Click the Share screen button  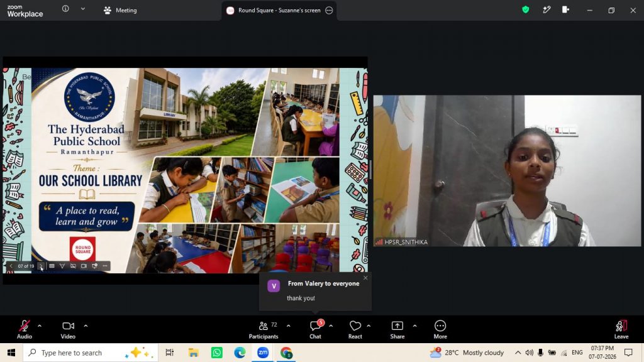(397, 329)
